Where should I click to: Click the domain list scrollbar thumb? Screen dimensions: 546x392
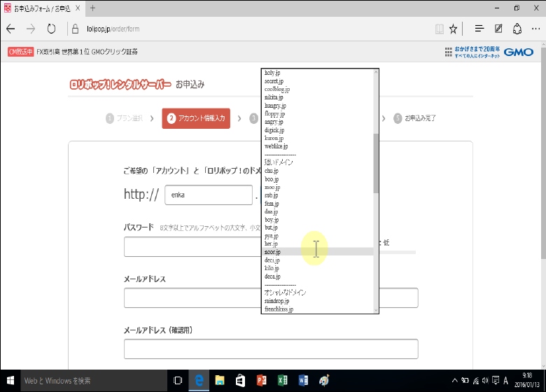(x=376, y=163)
